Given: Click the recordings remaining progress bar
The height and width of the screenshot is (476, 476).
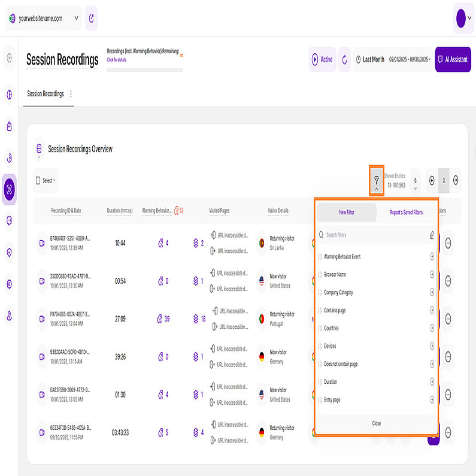Looking at the screenshot, I should point(145,70).
